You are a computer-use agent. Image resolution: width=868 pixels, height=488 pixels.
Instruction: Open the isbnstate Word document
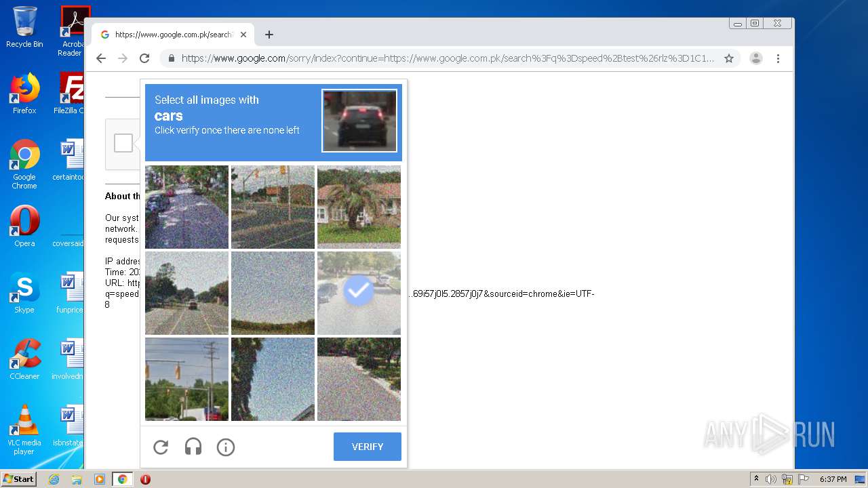(69, 426)
